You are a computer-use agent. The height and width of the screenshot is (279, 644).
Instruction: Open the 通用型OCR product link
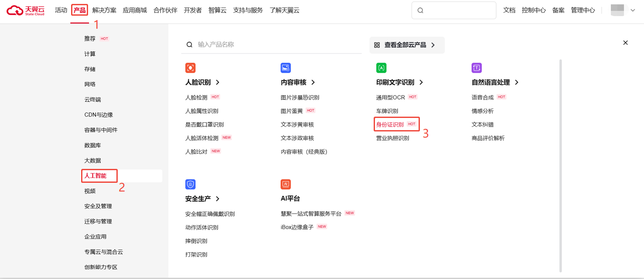tap(390, 97)
